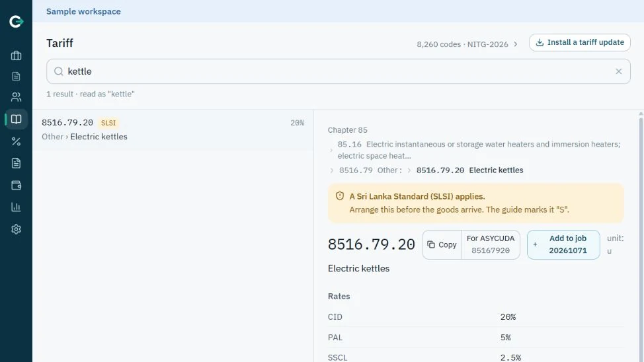Click the CID rate value 20%
The height and width of the screenshot is (362, 644).
point(508,317)
